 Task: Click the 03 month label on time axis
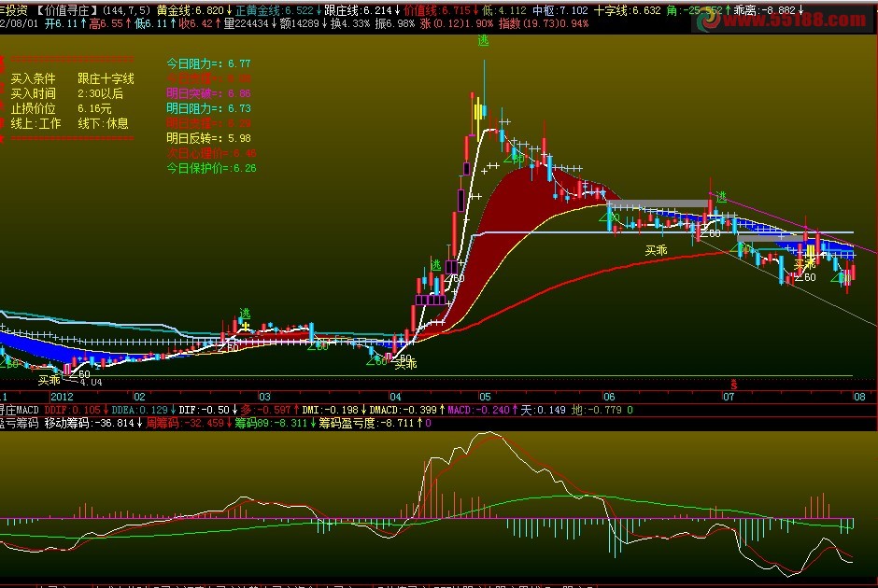[x=264, y=397]
